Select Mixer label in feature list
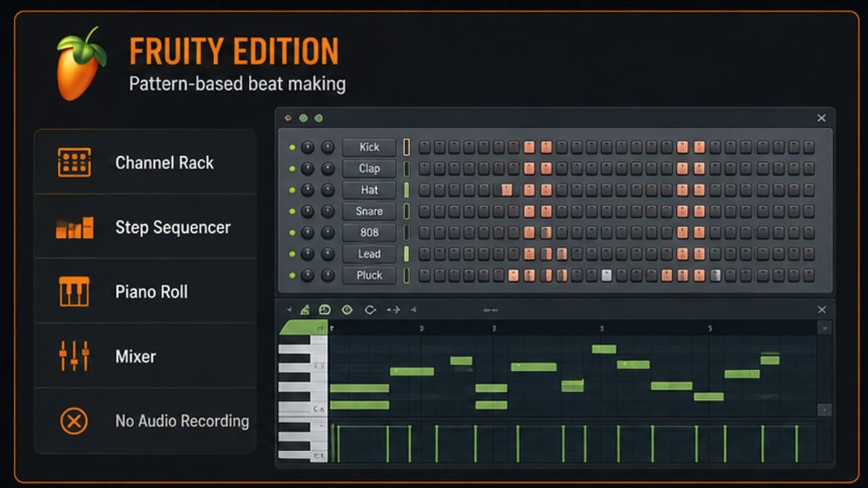868x488 pixels. point(135,356)
